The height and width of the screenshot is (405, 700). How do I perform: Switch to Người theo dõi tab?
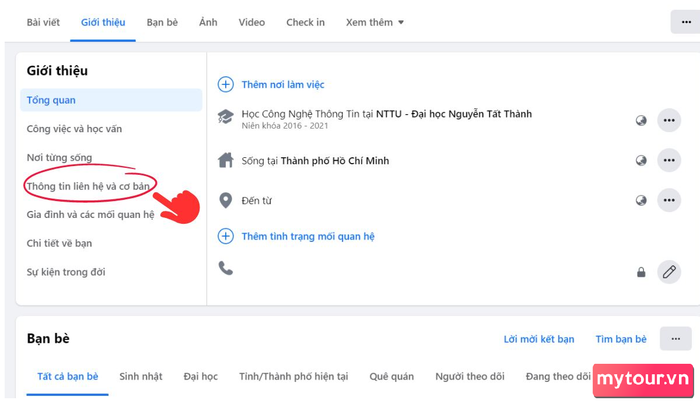(x=470, y=376)
